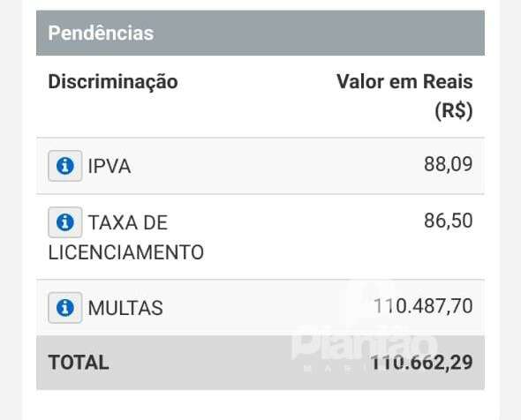Click the word LICENCIAMENTO
This screenshot has height=420, width=521.
[x=126, y=252]
